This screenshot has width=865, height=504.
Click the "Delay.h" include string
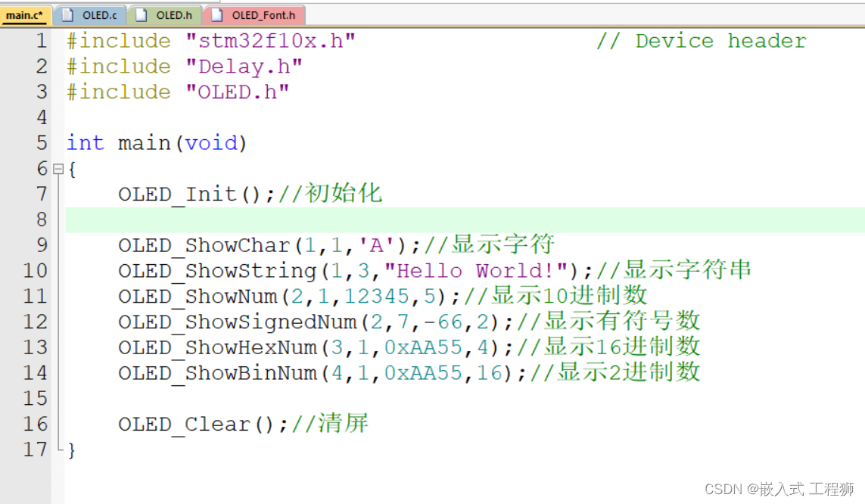coord(244,67)
